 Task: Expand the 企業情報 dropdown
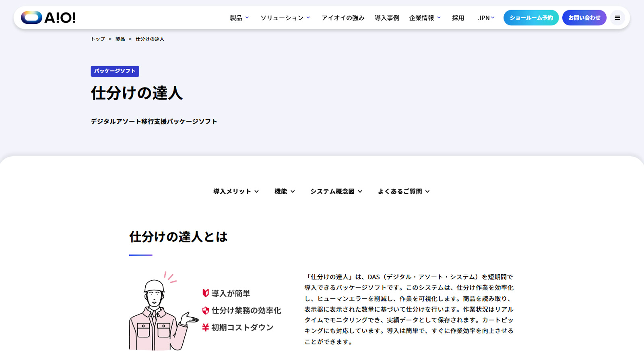(425, 18)
